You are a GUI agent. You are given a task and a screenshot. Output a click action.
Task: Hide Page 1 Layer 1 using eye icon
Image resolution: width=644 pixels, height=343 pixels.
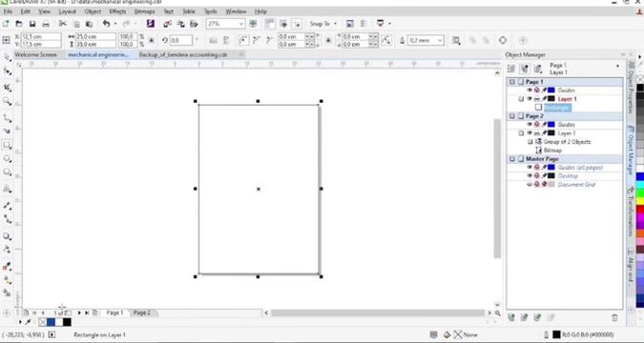point(530,99)
